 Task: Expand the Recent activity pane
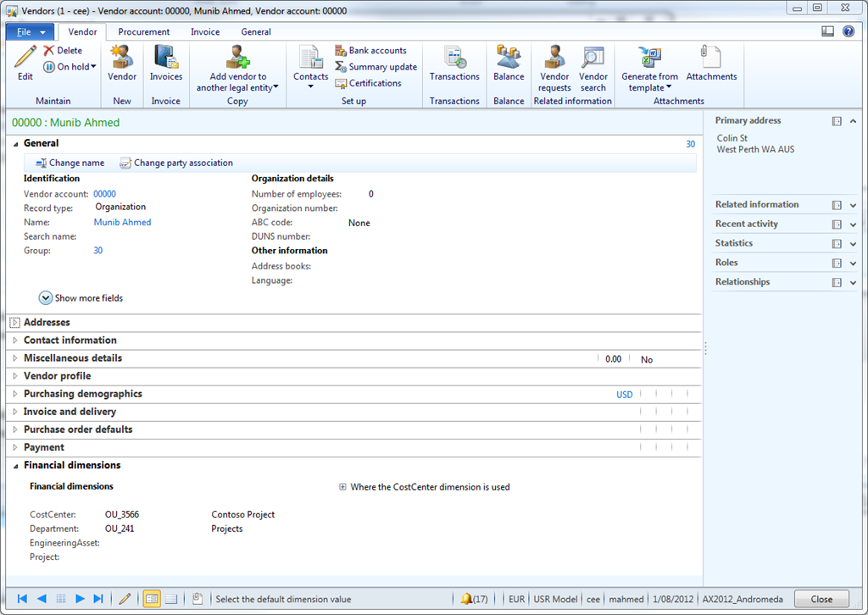tap(853, 224)
